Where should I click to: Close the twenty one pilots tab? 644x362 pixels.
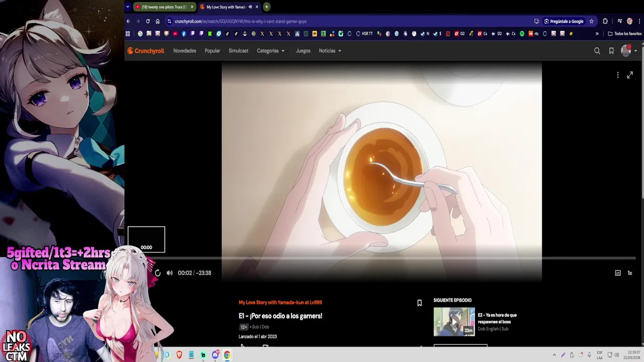(x=192, y=7)
